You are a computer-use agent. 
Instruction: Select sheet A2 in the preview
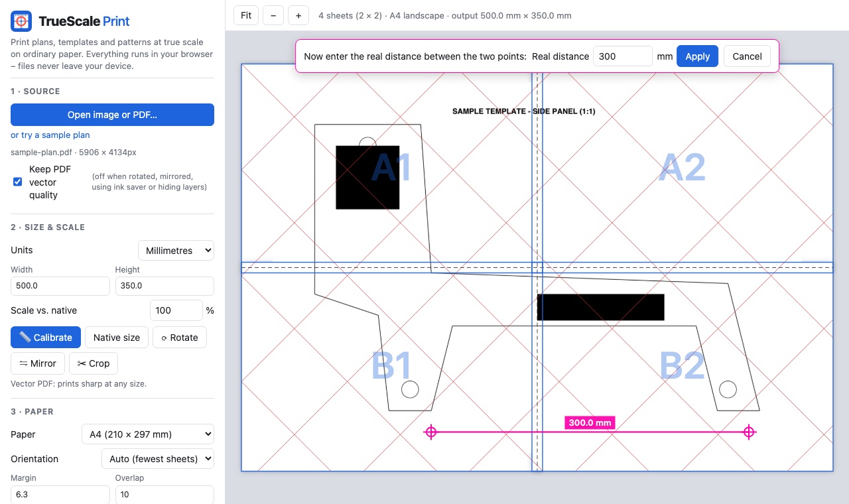[x=682, y=167]
